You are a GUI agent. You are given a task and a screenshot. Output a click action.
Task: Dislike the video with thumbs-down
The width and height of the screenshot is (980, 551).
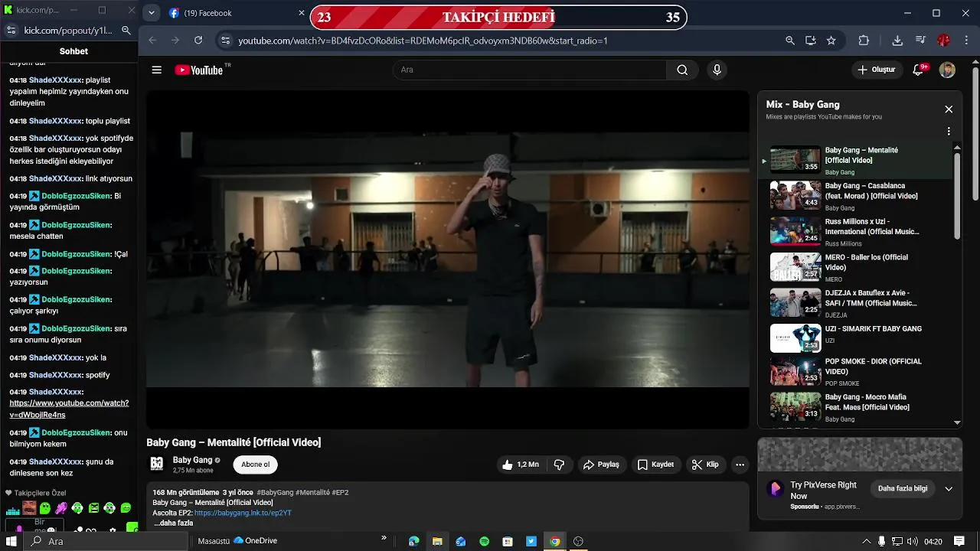[x=559, y=465]
